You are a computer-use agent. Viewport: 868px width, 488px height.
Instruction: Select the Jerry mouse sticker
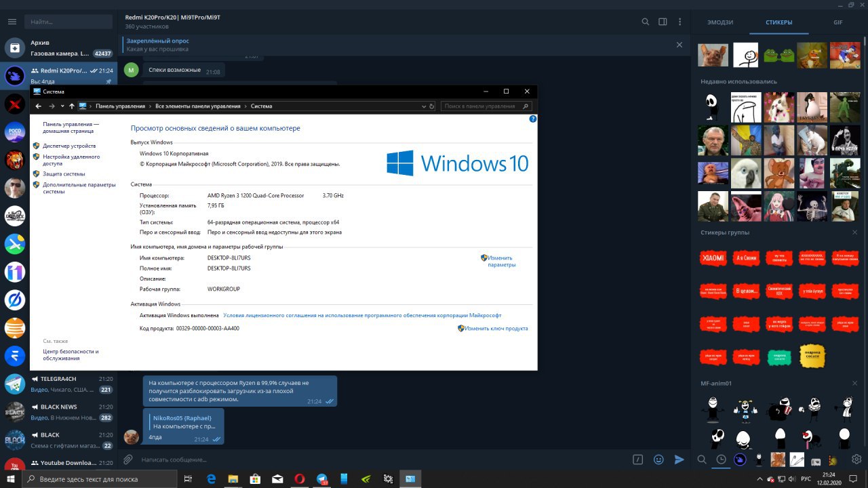(x=779, y=173)
